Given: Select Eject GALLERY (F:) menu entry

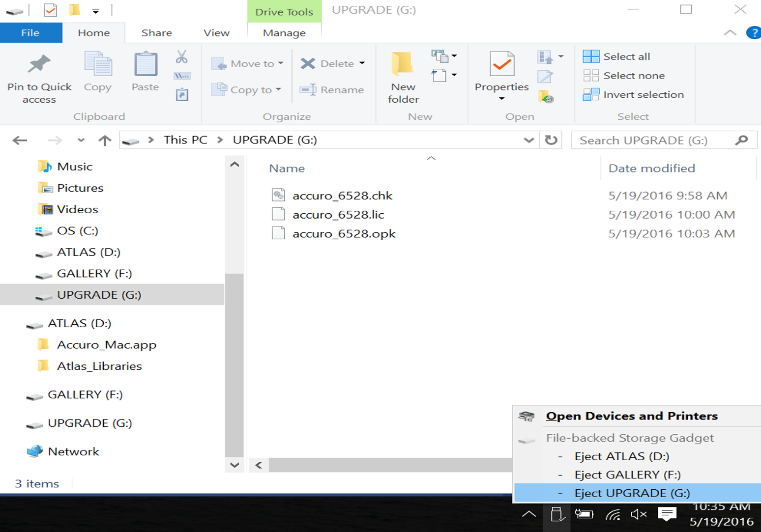Looking at the screenshot, I should coord(637,475).
